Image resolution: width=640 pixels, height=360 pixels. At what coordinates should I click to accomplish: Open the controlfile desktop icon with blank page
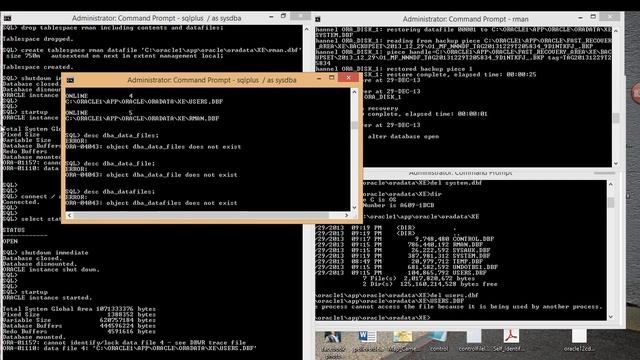tap(473, 342)
